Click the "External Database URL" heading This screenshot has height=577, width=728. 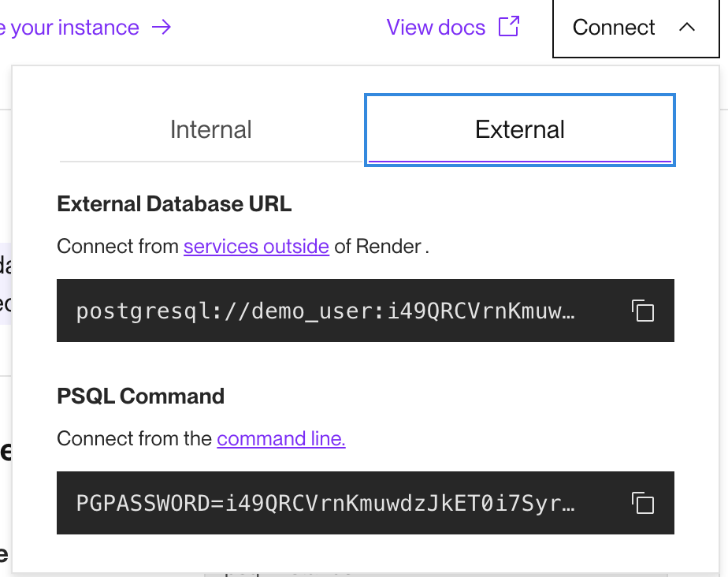pos(174,204)
